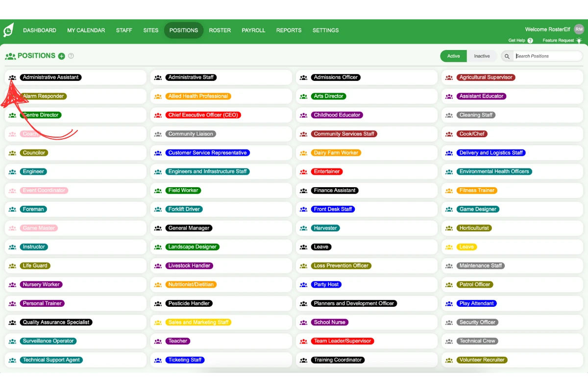Click inside the Search Positions field
Viewport: 588px width, 392px height.
[548, 56]
